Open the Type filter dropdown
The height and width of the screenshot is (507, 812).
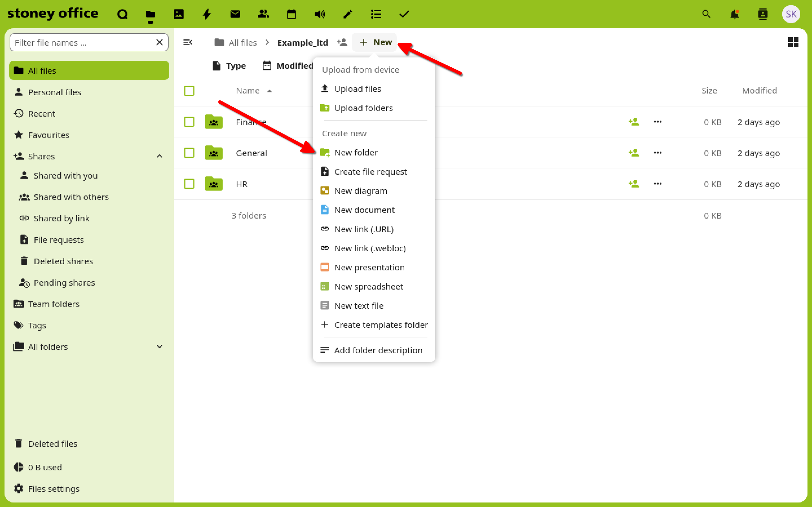pyautogui.click(x=230, y=66)
